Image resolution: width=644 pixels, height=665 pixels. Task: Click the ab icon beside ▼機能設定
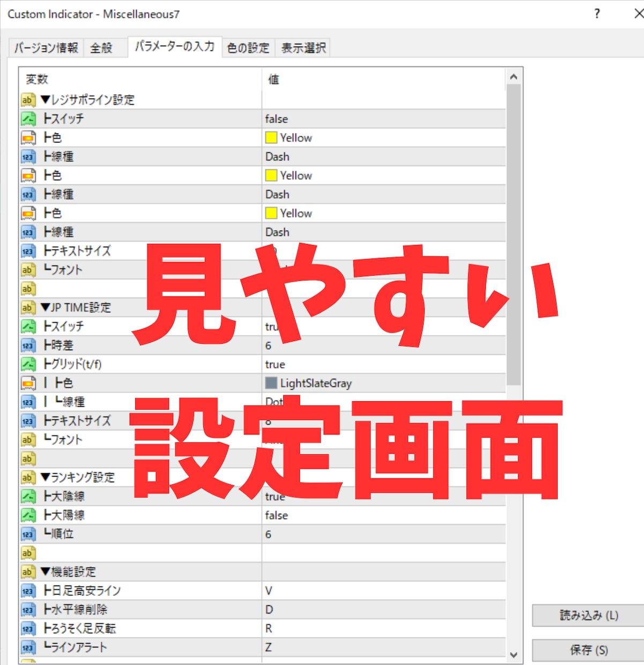[x=28, y=572]
